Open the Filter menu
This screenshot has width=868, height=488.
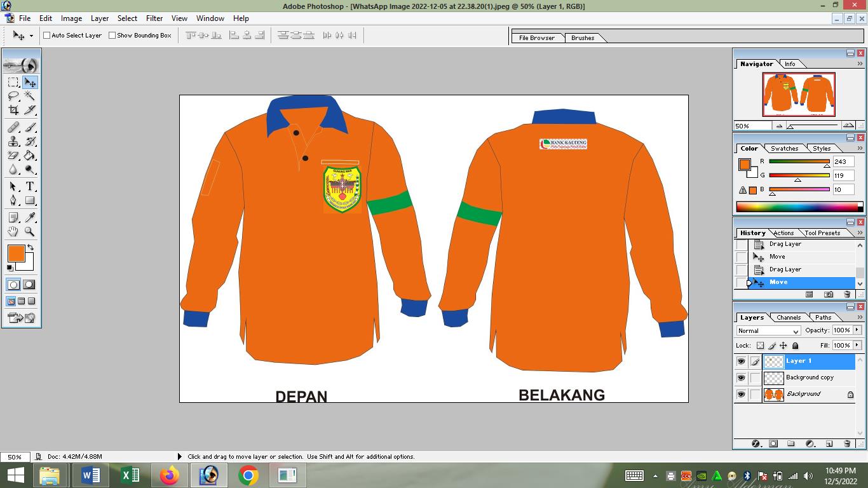pyautogui.click(x=154, y=18)
